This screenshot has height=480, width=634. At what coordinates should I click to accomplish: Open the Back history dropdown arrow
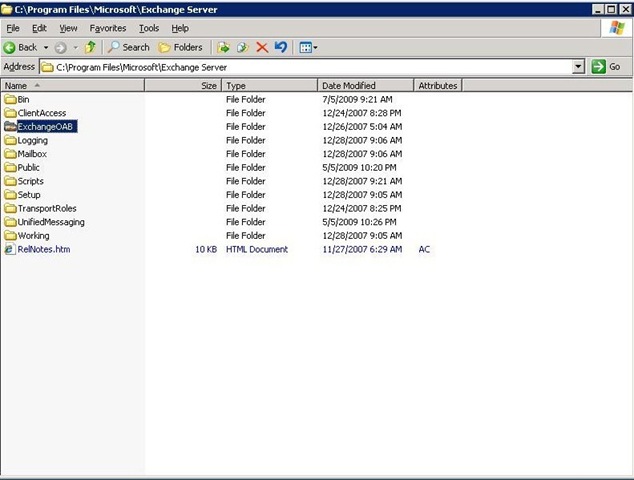click(46, 48)
